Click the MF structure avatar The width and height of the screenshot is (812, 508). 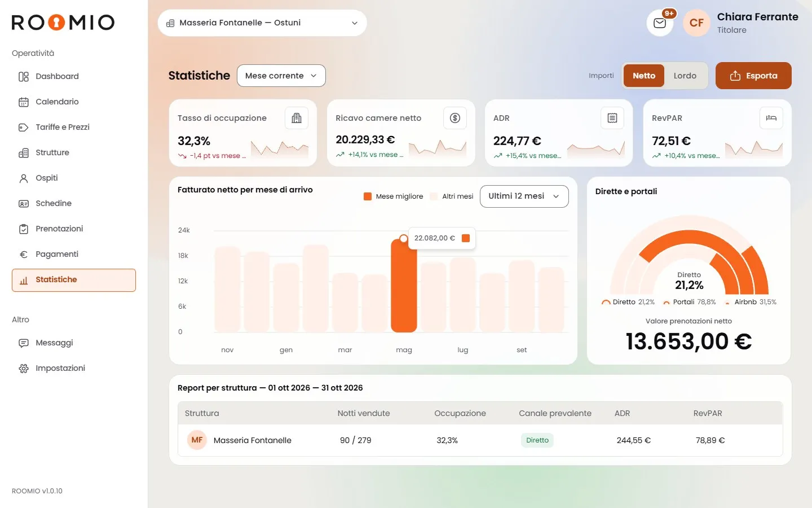coord(197,440)
